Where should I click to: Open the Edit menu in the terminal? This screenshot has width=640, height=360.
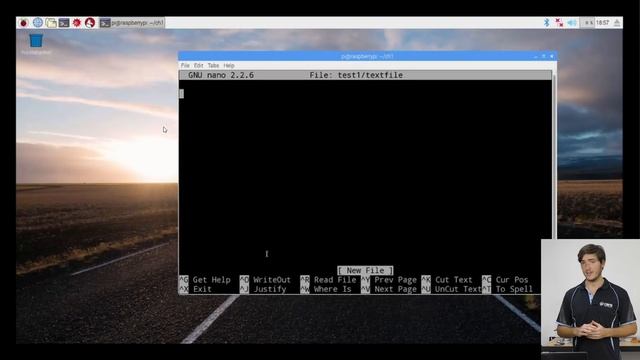[x=198, y=65]
